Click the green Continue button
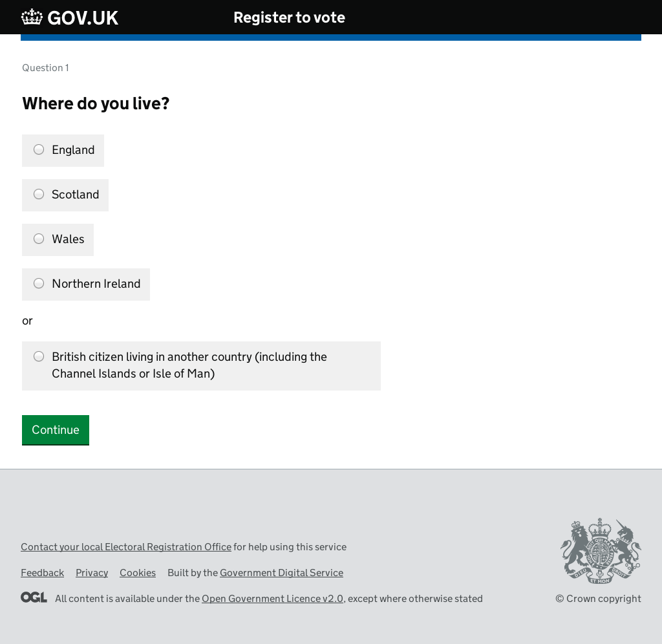Viewport: 662px width, 644px height. pyautogui.click(x=56, y=430)
